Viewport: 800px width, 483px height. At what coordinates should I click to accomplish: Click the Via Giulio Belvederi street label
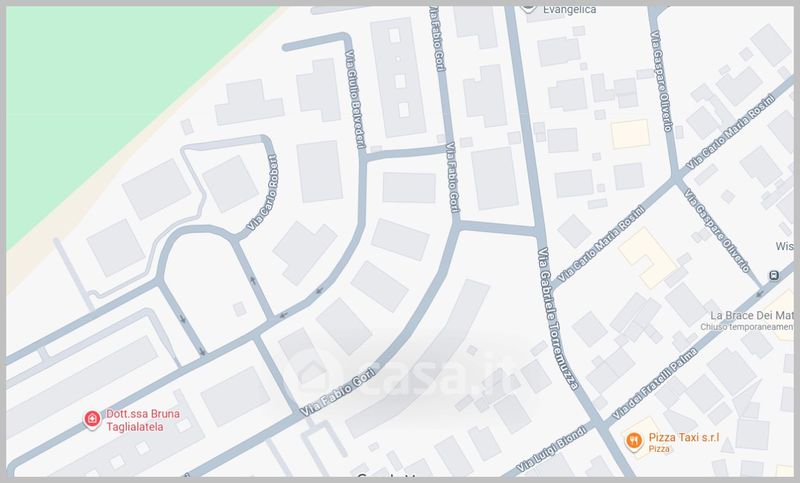(356, 99)
